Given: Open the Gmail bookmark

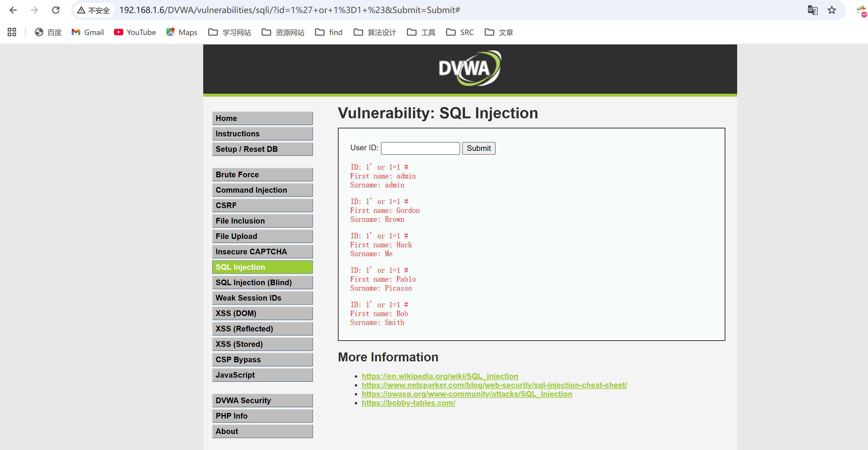Looking at the screenshot, I should (x=88, y=32).
